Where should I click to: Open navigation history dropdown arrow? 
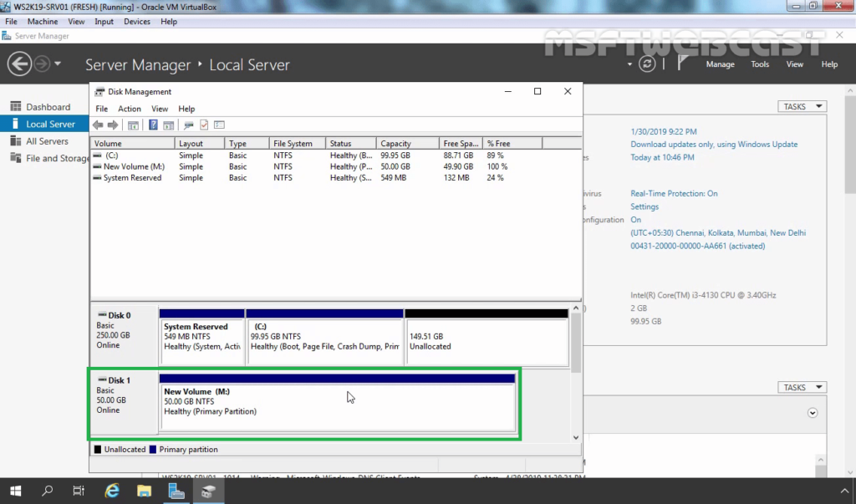(x=58, y=64)
